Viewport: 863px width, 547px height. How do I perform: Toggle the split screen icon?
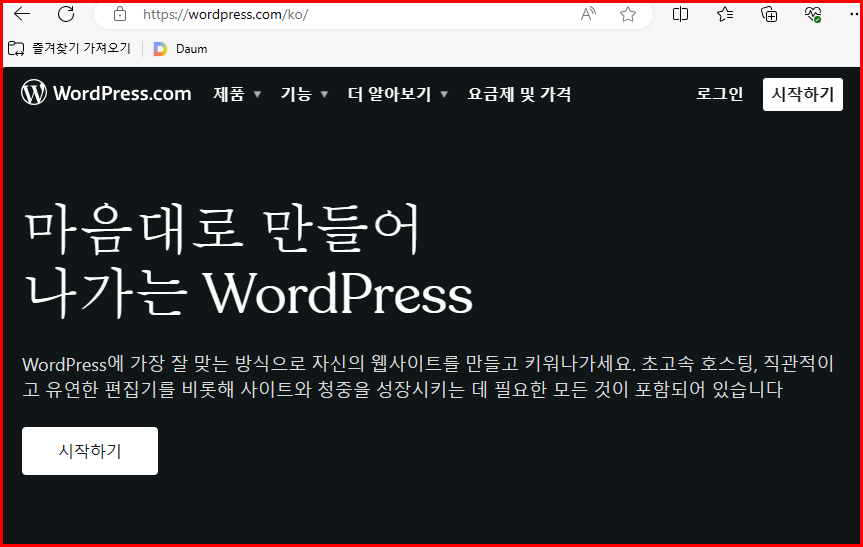pos(680,14)
